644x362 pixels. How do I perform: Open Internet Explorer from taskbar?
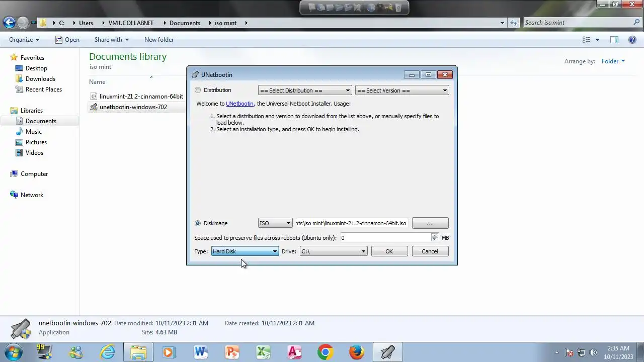click(x=107, y=352)
